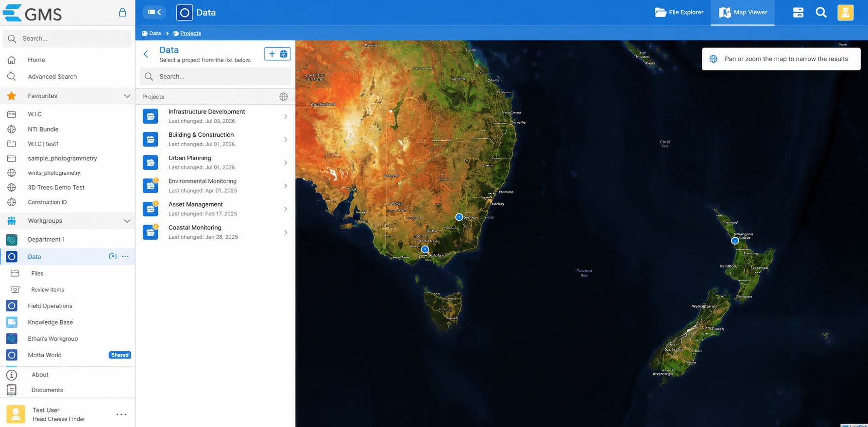This screenshot has width=868, height=427.
Task: Expand the Building & Construction chevron
Action: [286, 140]
